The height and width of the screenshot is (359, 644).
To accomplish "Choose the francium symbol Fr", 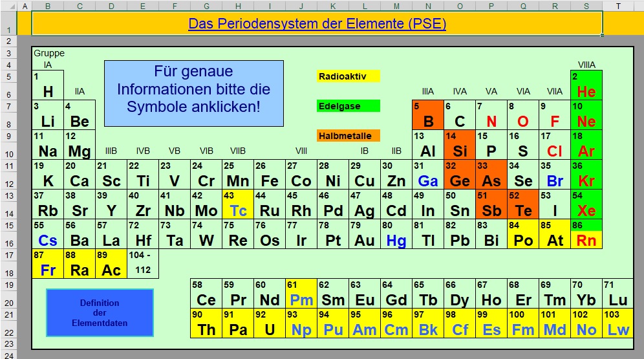I will coord(48,270).
